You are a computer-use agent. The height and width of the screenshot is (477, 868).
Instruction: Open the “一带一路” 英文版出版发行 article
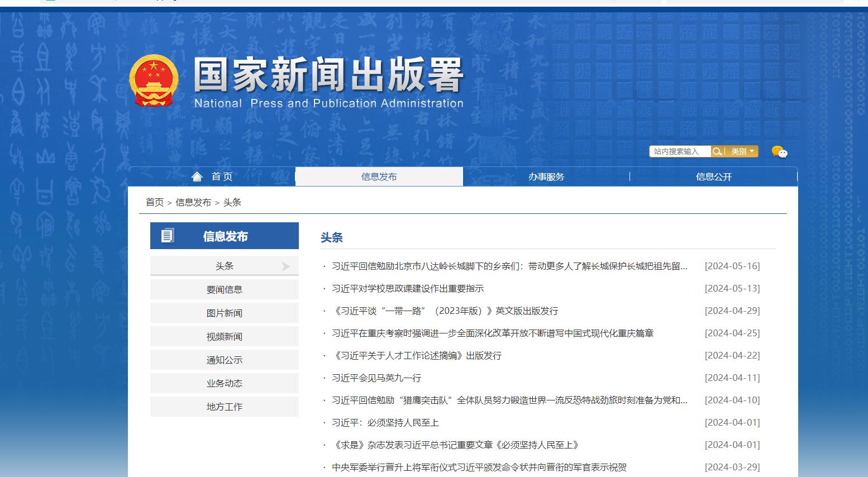click(445, 311)
